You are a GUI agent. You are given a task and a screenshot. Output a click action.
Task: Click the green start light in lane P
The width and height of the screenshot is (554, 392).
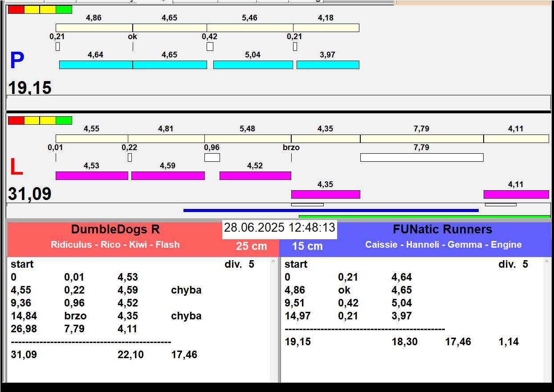tap(64, 9)
